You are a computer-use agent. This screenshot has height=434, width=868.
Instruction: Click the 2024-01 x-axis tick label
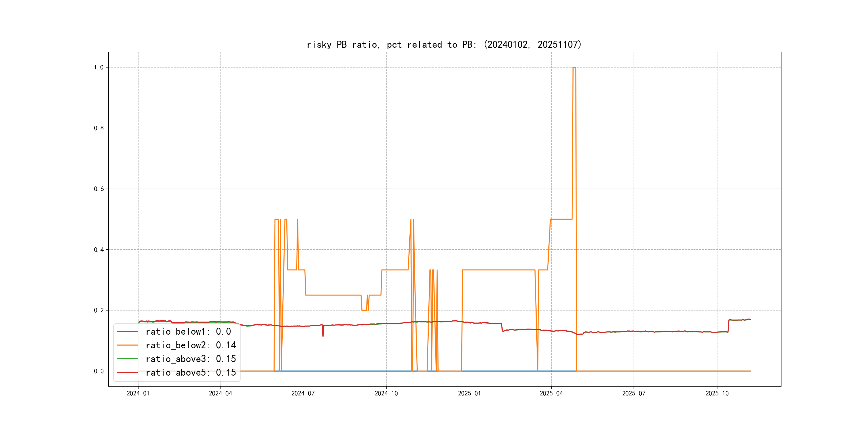coord(138,393)
